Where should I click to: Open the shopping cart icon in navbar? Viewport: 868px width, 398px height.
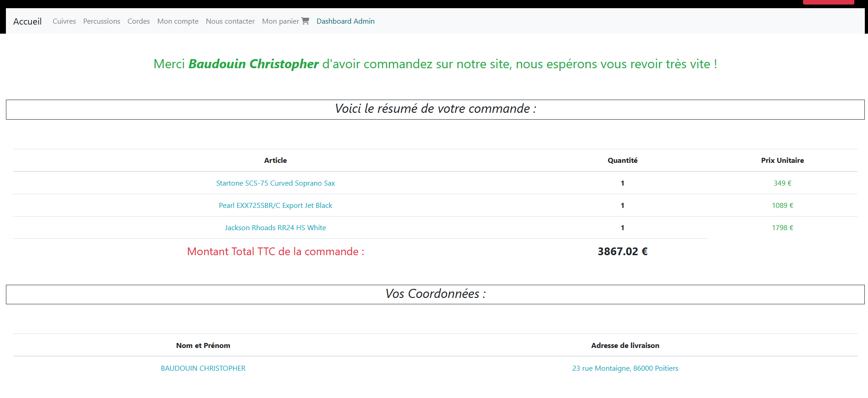(x=305, y=21)
